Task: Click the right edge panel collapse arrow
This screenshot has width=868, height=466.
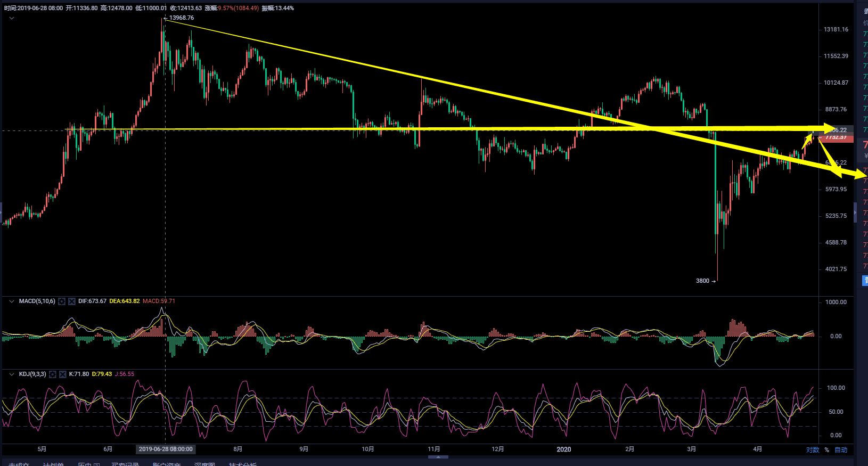Action: click(855, 212)
